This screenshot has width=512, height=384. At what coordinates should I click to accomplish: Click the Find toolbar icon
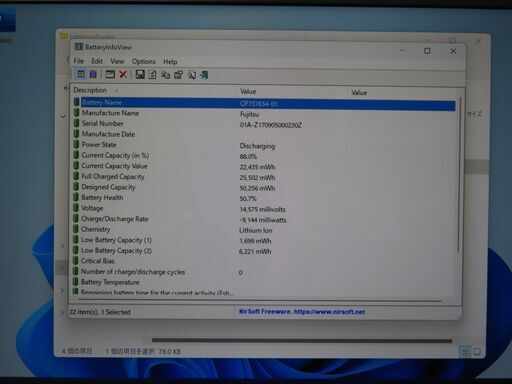[x=191, y=75]
